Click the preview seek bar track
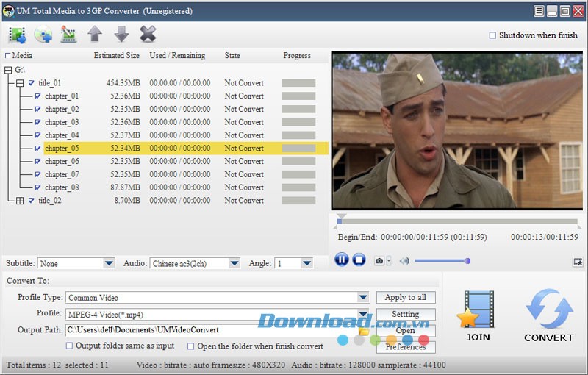588x375 pixels. (458, 221)
